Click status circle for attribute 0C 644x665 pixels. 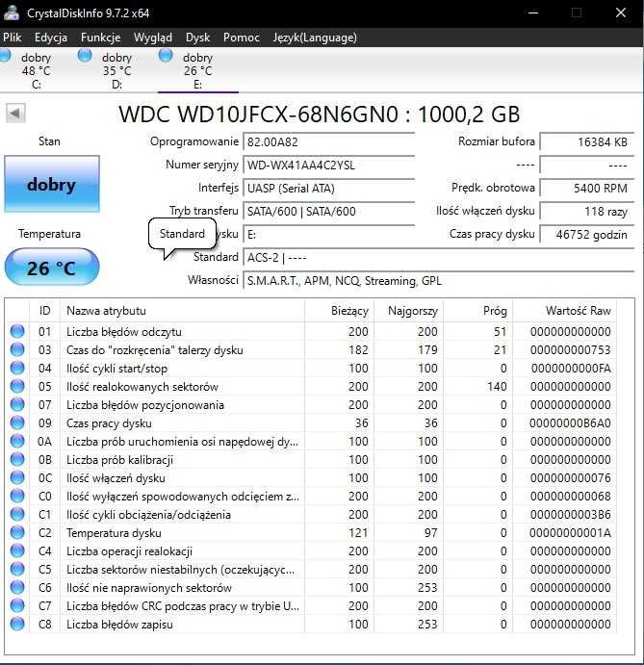(17, 477)
